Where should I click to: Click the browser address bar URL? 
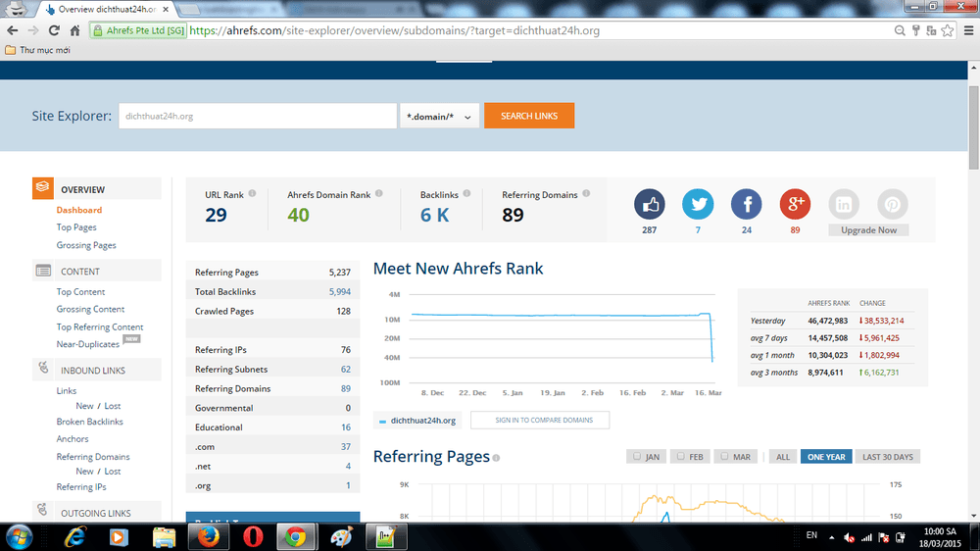tap(394, 30)
